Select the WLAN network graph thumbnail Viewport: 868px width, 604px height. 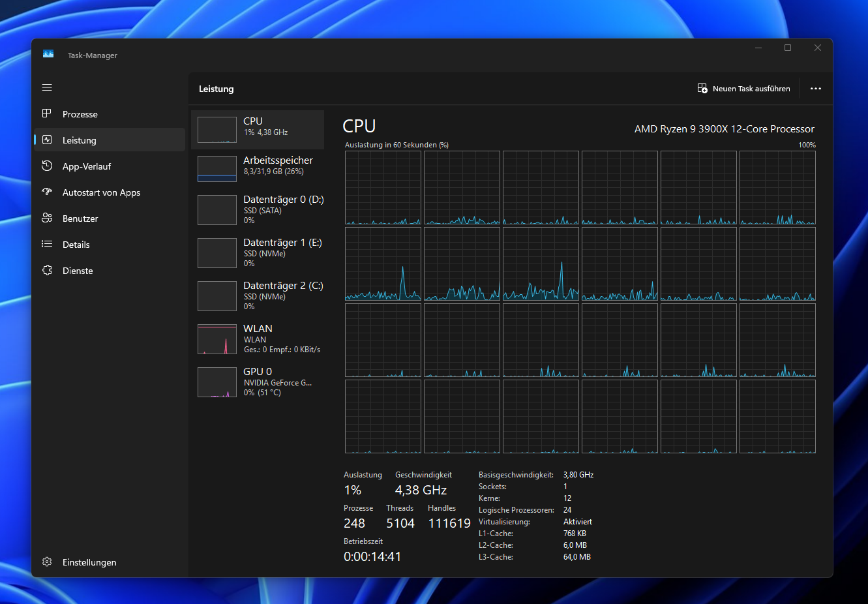tap(217, 339)
